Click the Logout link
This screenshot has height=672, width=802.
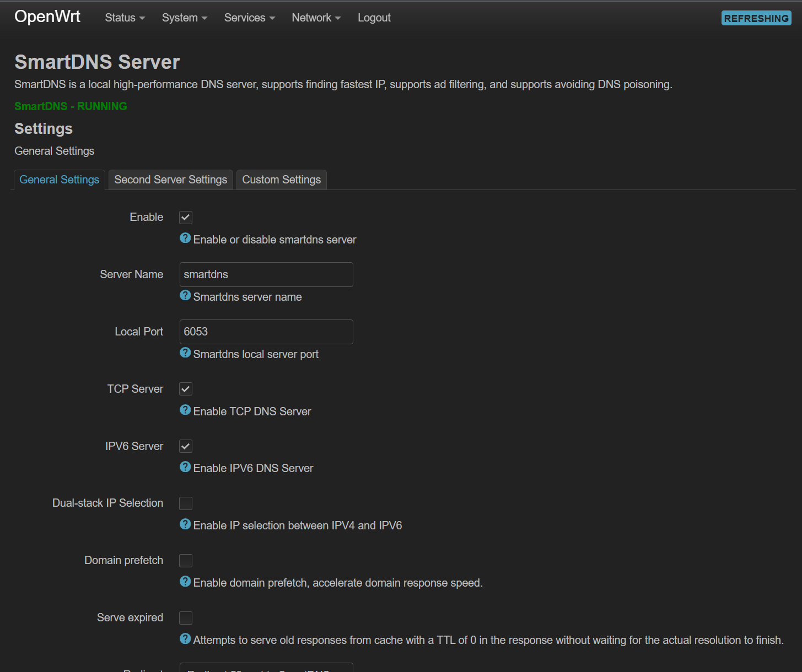[374, 18]
